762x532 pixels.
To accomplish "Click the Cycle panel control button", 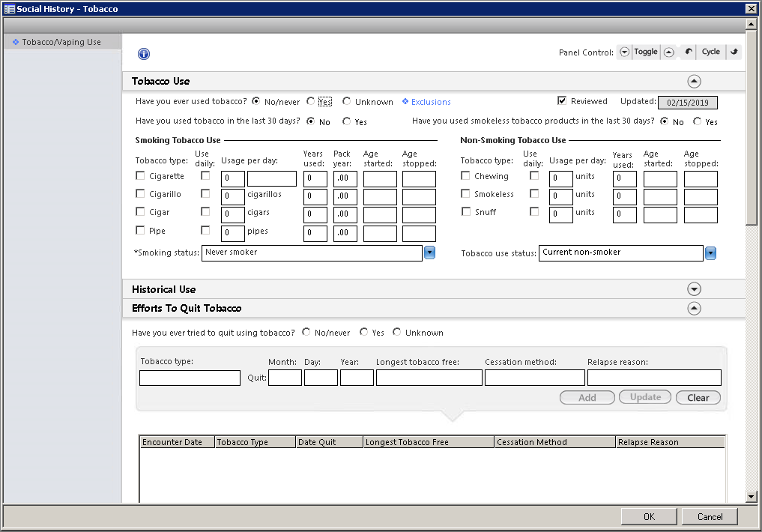I will [711, 52].
